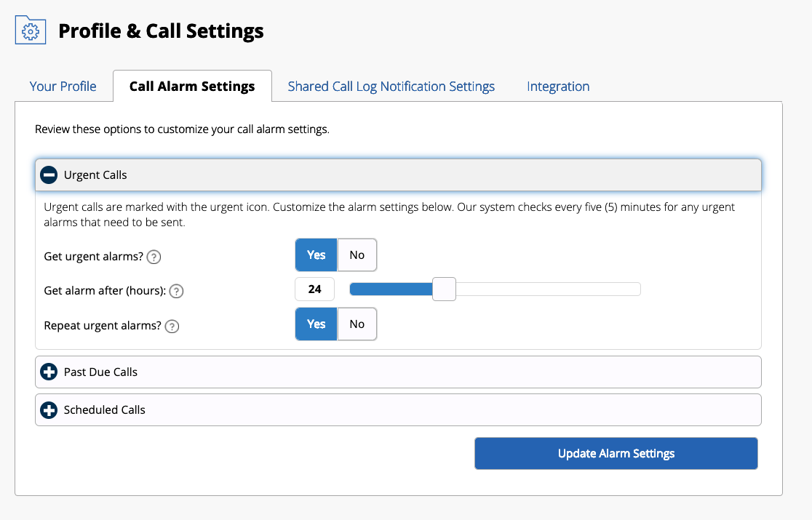The width and height of the screenshot is (812, 520).
Task: Expand the Scheduled Calls section
Action: (397, 410)
